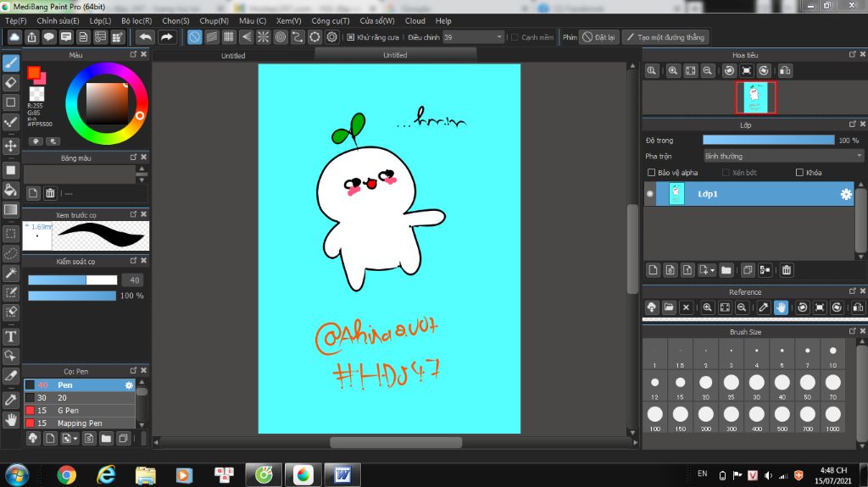Toggle Khử răng cưa anti-aliasing checkbox
This screenshot has height=487, width=868.
[351, 37]
